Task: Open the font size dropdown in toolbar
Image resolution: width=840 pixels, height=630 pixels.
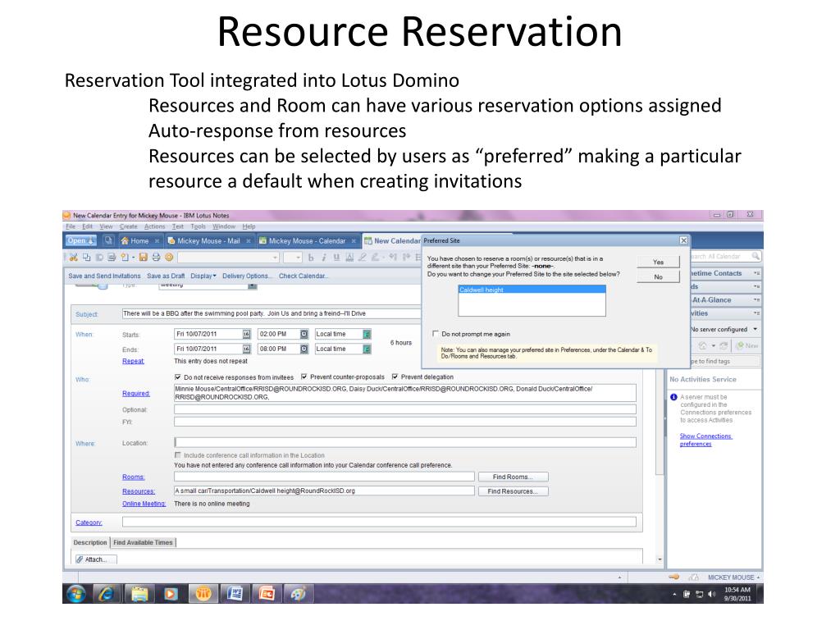Action: (x=299, y=258)
